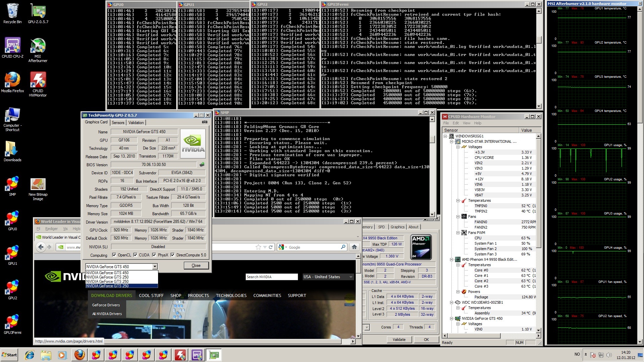644x362 pixels.
Task: Open the Help menu in HWMonitor
Action: coord(478,123)
